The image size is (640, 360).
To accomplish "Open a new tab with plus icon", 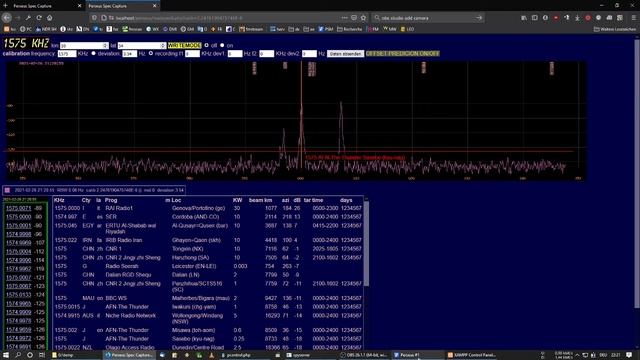I will tap(5, 6).
